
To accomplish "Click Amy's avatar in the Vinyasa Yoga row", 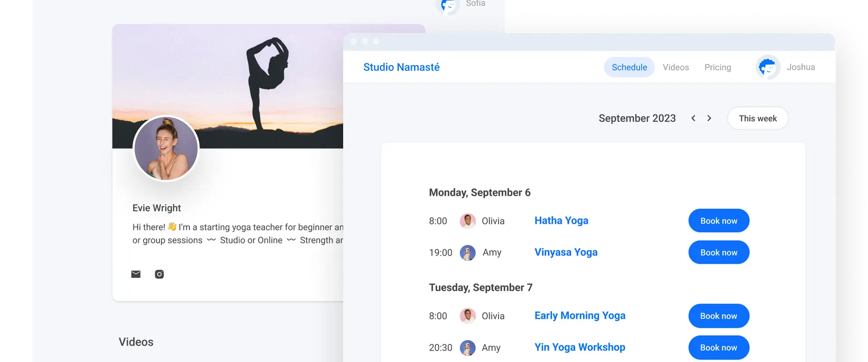I will click(467, 252).
